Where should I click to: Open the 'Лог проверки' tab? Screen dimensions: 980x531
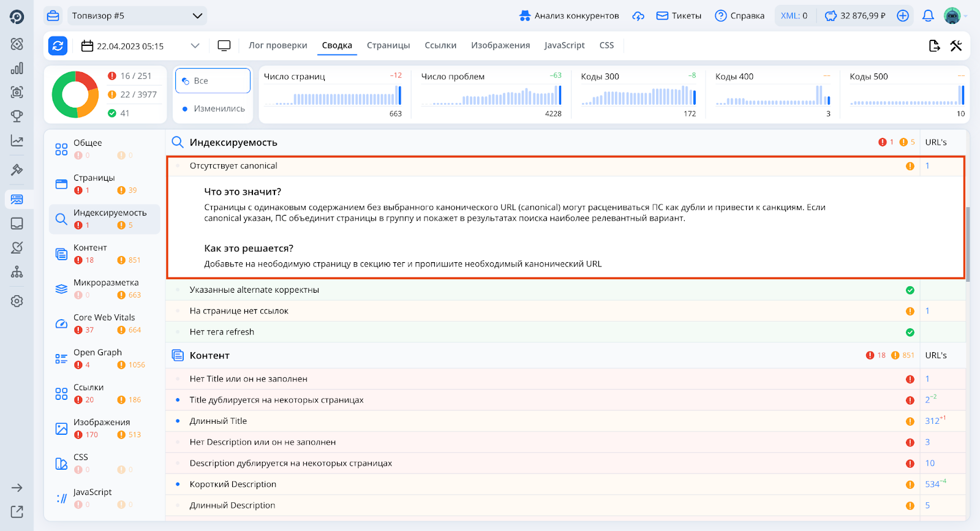point(277,45)
